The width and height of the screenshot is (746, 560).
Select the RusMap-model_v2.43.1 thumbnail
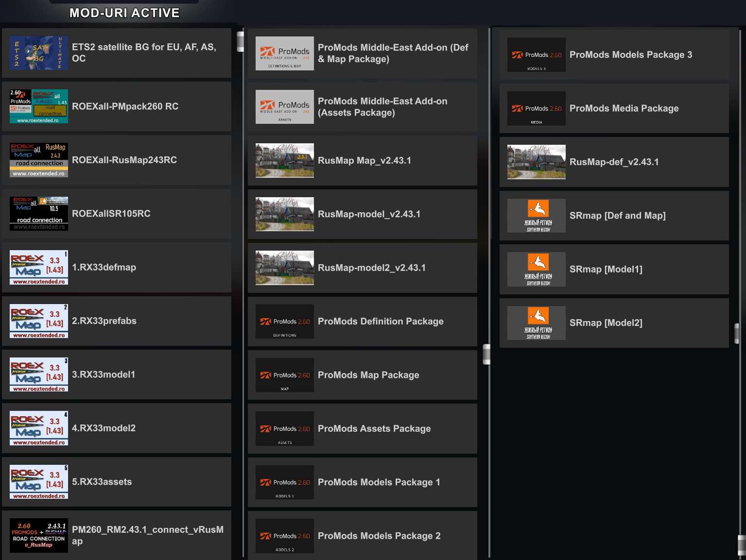coord(285,214)
